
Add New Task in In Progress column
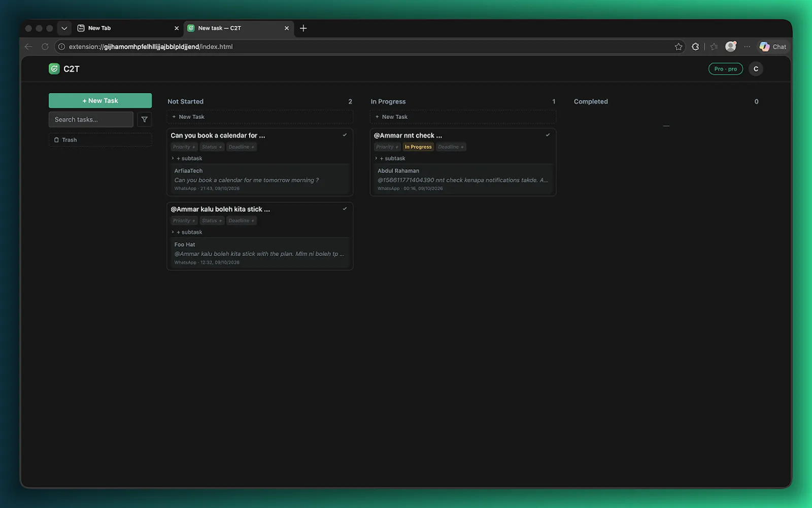(463, 117)
